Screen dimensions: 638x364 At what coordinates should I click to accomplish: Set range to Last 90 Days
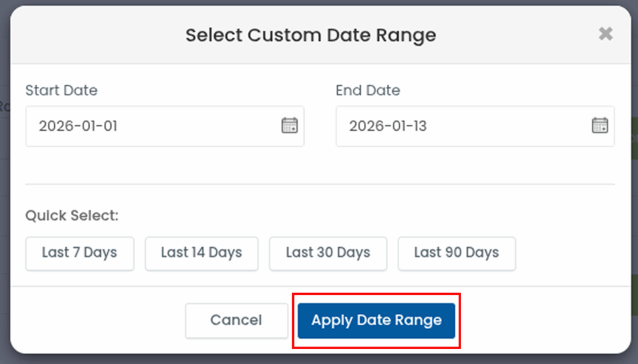[456, 253]
